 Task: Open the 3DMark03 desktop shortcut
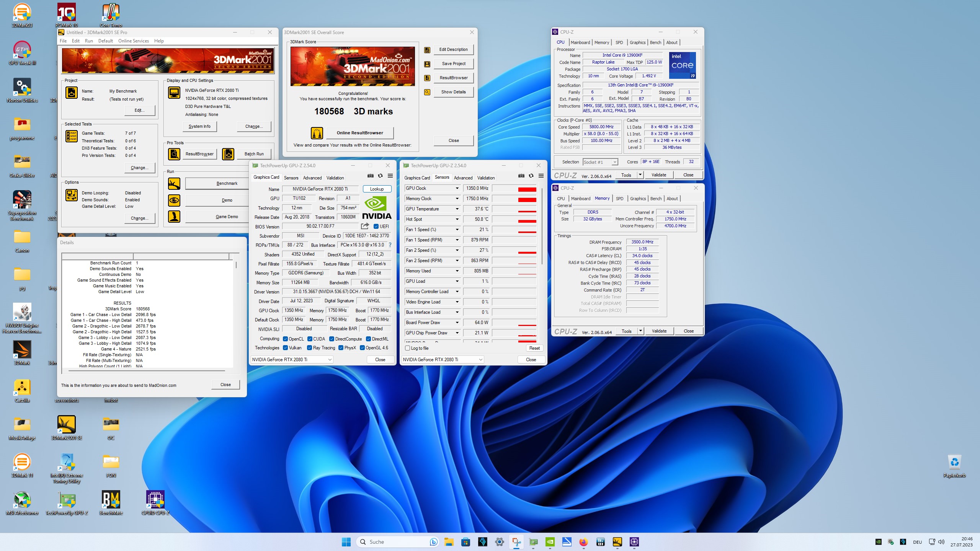(22, 15)
